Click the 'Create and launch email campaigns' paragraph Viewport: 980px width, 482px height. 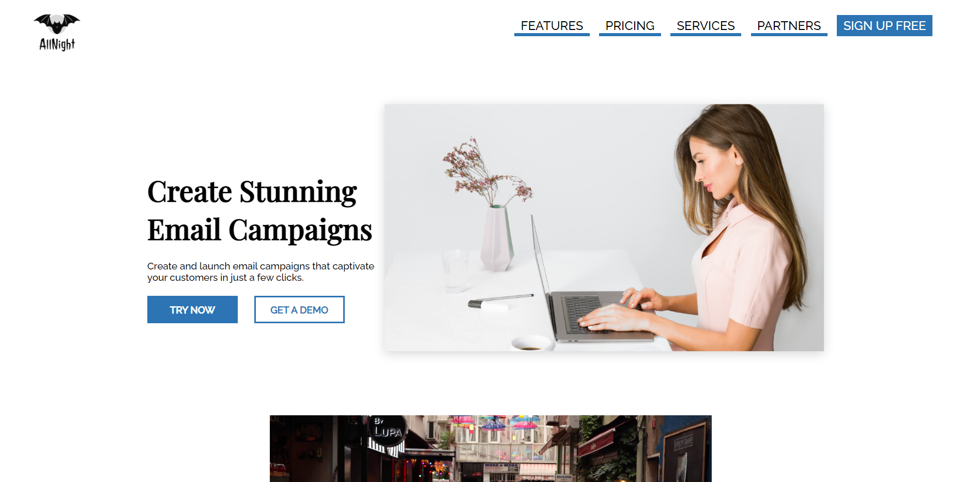[261, 272]
